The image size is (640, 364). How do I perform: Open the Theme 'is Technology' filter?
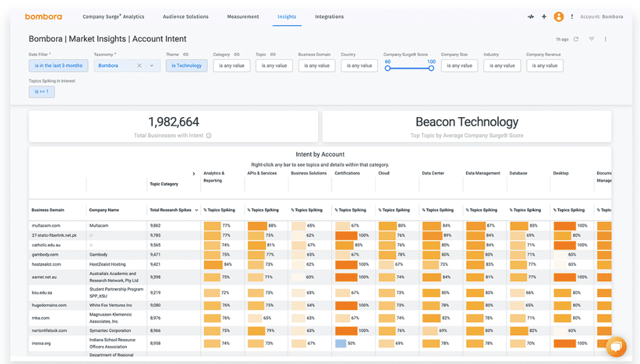[187, 66]
